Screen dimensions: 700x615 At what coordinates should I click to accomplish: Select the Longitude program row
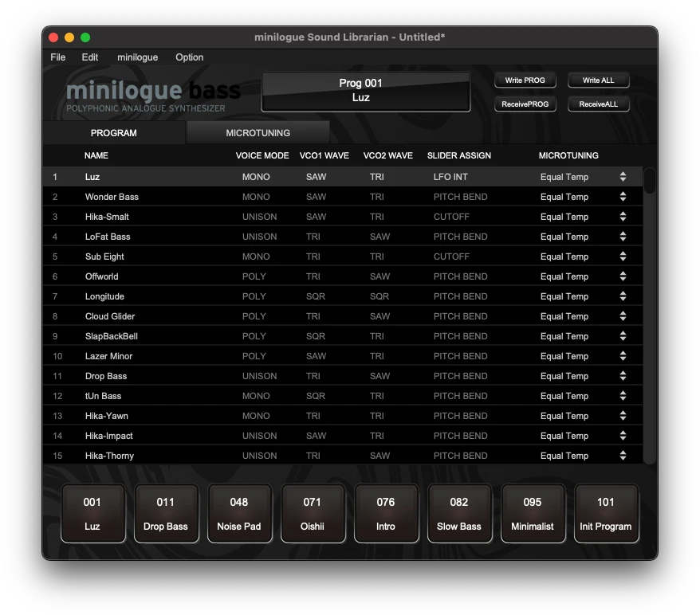tap(343, 296)
